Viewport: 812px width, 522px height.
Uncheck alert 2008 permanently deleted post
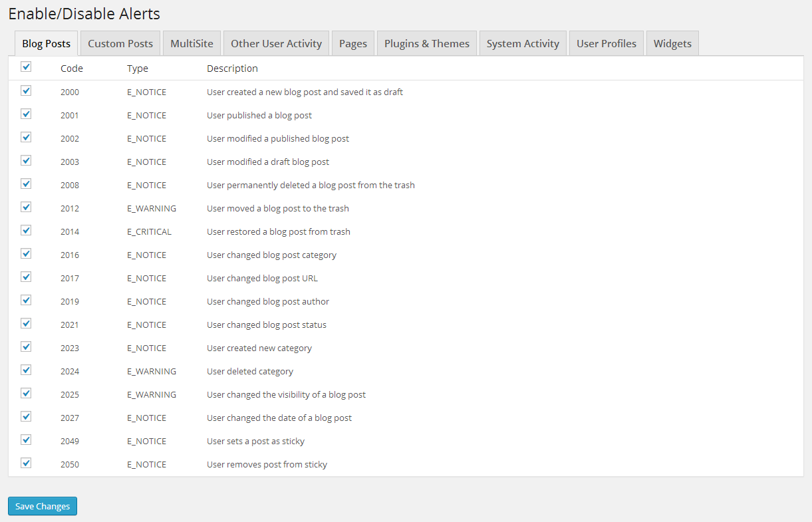26,184
